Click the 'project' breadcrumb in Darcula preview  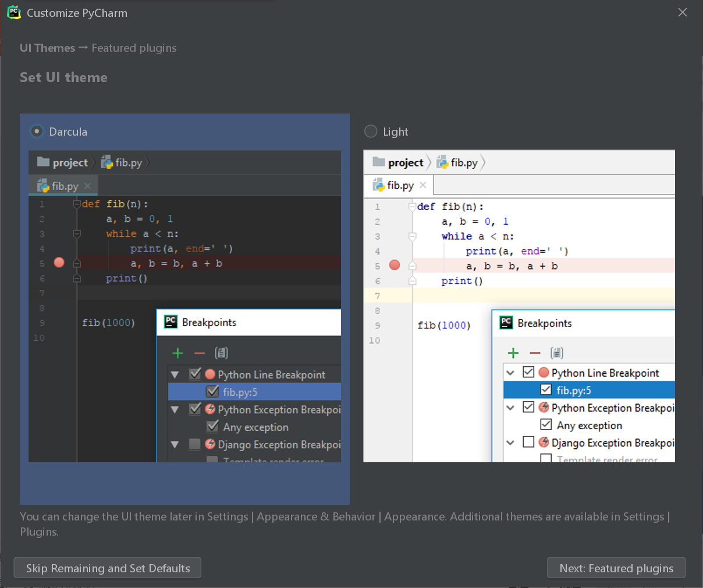tap(70, 162)
